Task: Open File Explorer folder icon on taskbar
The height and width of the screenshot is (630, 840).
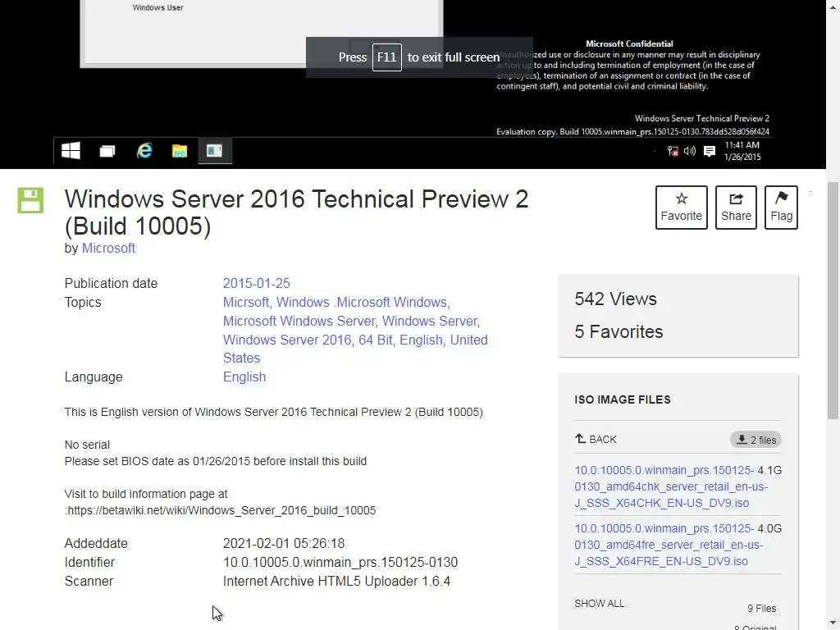Action: click(x=180, y=151)
